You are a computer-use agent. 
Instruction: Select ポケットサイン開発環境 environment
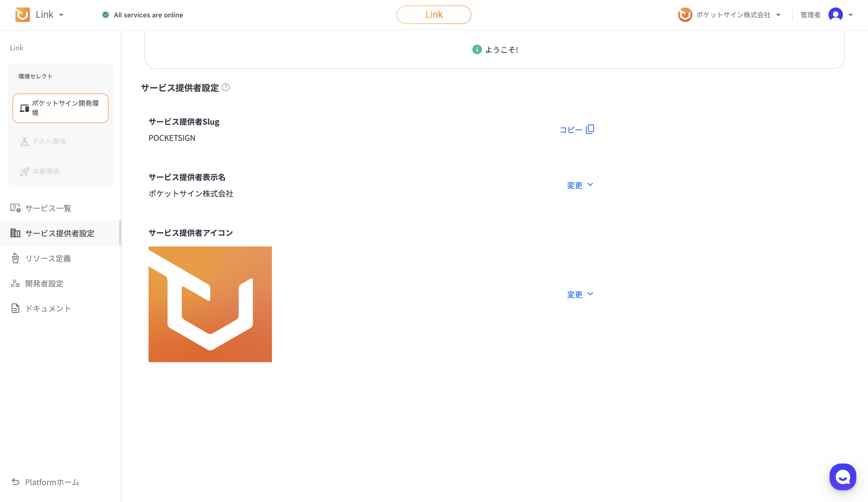pyautogui.click(x=61, y=108)
